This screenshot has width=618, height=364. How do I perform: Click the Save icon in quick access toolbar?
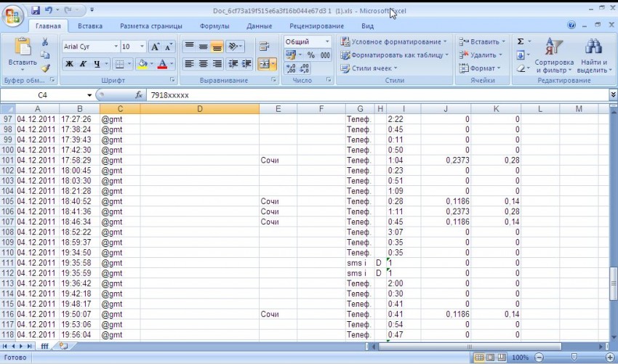pos(36,11)
